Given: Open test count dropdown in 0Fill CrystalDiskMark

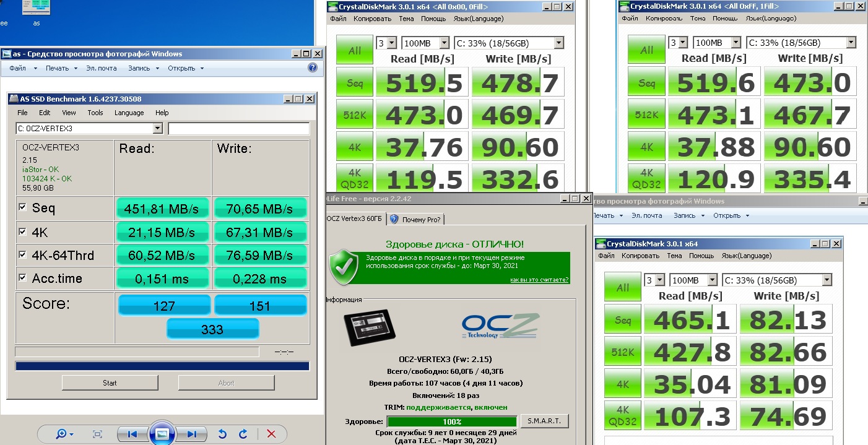Looking at the screenshot, I should click(391, 43).
